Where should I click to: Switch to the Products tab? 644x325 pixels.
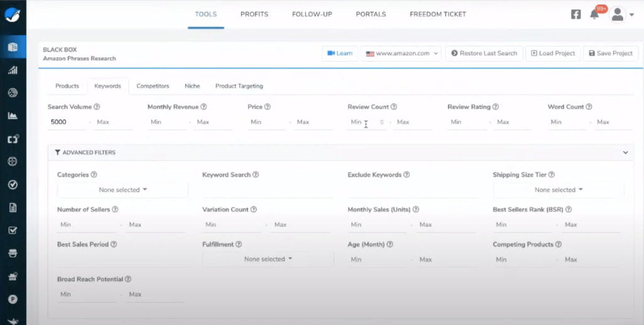67,86
